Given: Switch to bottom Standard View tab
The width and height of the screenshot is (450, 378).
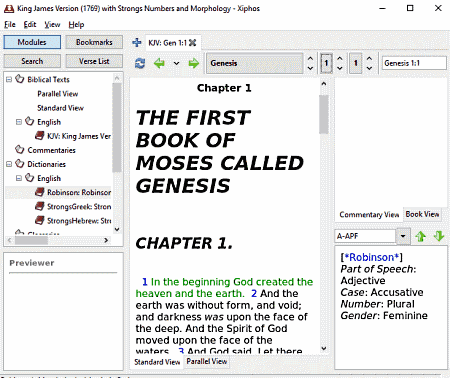Looking at the screenshot, I should [157, 362].
